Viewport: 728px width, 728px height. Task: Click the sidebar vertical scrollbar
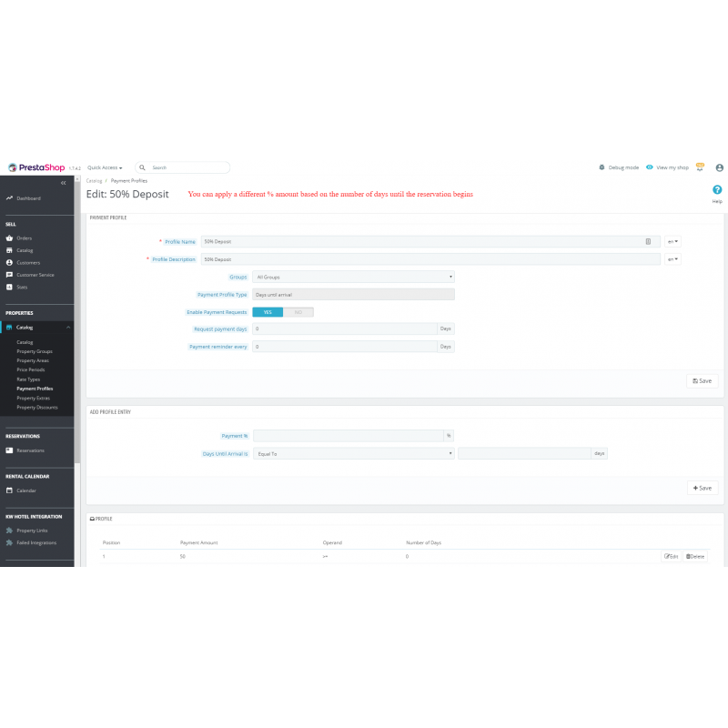[x=77, y=320]
